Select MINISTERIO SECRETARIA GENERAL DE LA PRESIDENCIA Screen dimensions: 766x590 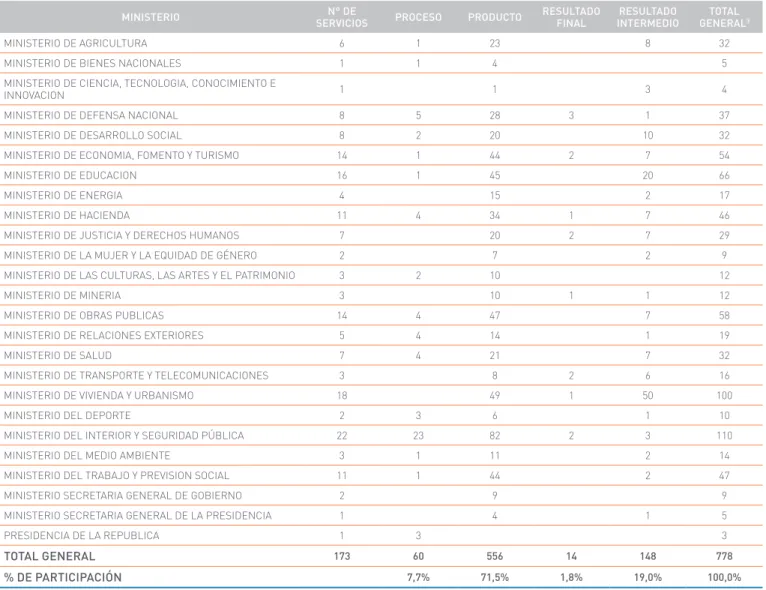138,516
